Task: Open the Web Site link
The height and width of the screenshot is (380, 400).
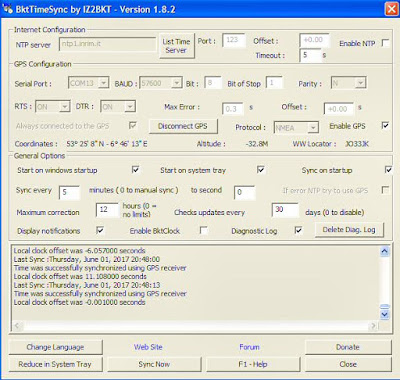Action: [x=148, y=347]
